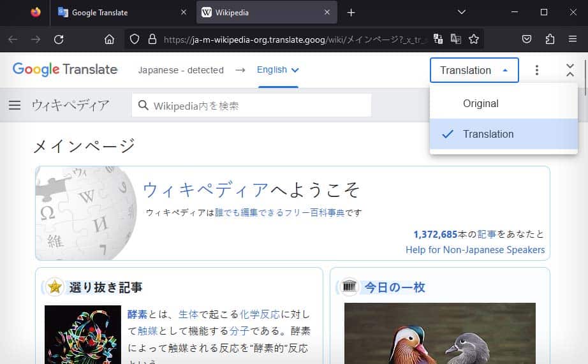
Task: Show site security lock information
Action: click(x=152, y=39)
